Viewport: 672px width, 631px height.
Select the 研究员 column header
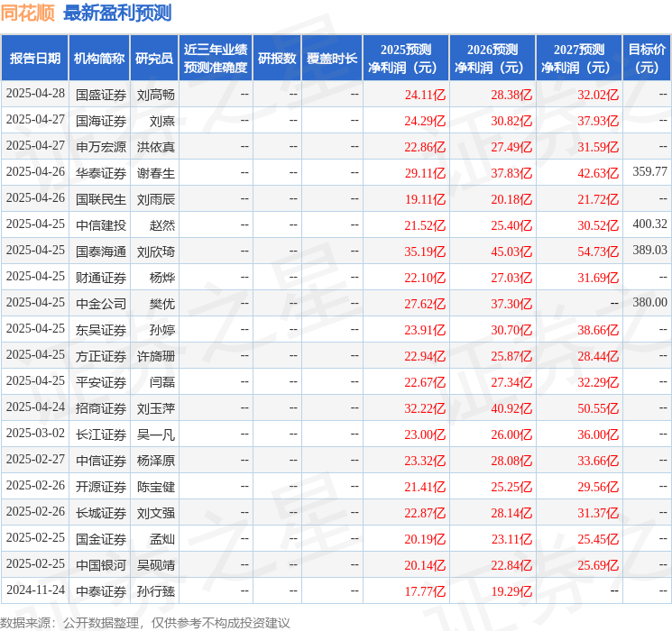[154, 59]
